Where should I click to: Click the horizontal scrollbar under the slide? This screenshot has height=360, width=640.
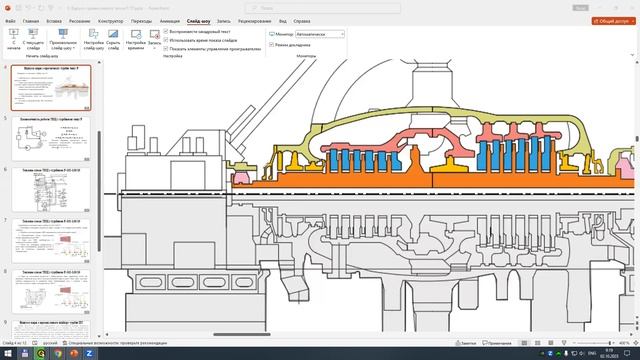[x=242, y=334]
